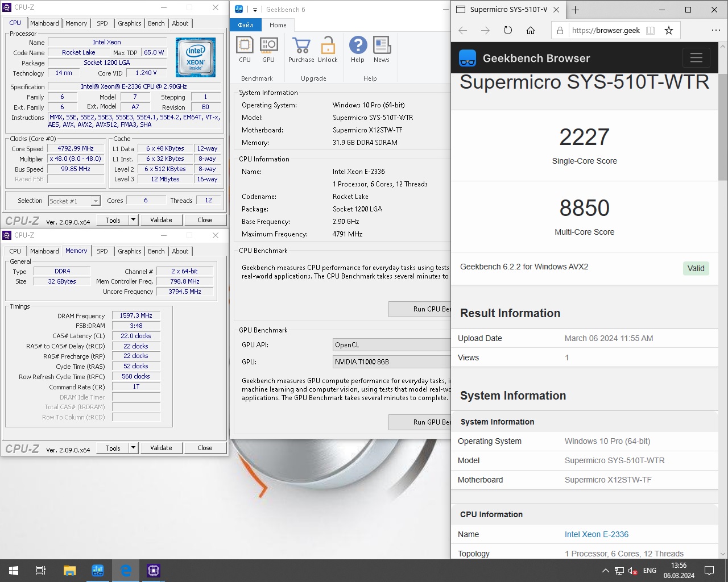Expand Tools dropdown arrow in lower CPU-Z window

[x=134, y=448]
